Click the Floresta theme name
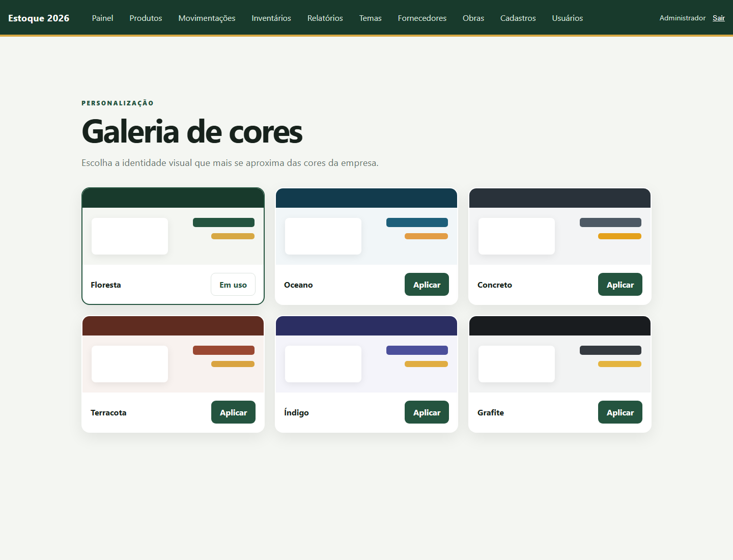The width and height of the screenshot is (733, 560). (106, 285)
